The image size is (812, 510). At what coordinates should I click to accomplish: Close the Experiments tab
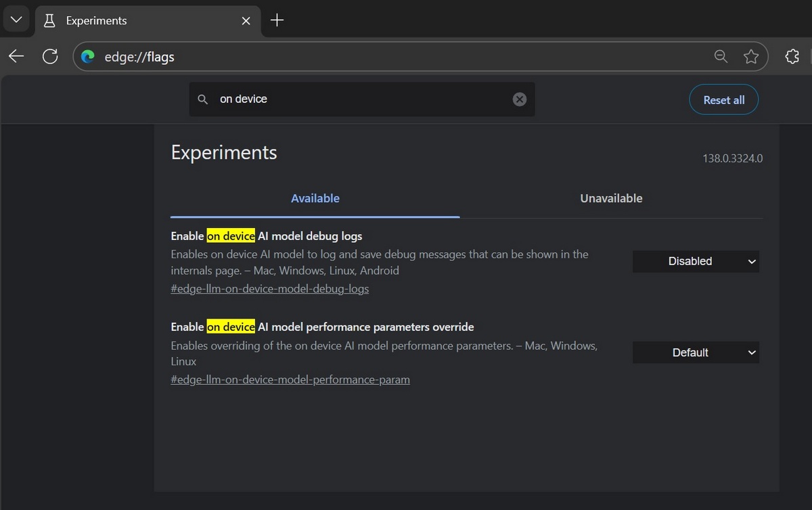click(246, 21)
